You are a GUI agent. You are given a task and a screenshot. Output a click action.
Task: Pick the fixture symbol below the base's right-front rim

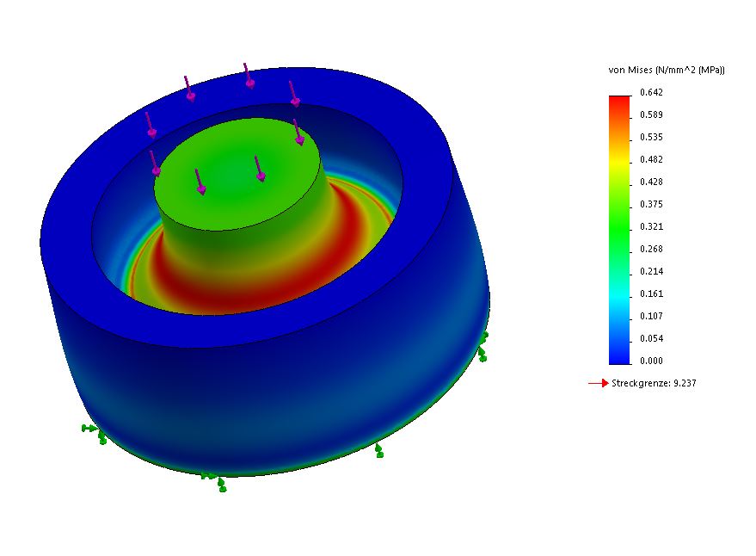point(378,450)
